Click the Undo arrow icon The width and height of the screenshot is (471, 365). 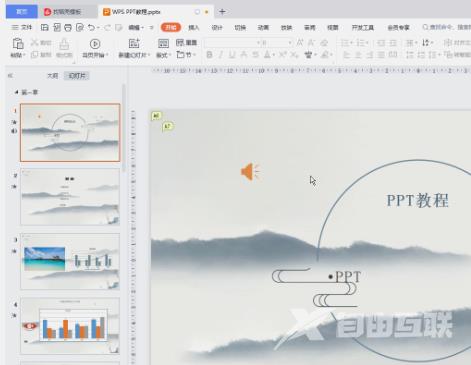click(91, 28)
